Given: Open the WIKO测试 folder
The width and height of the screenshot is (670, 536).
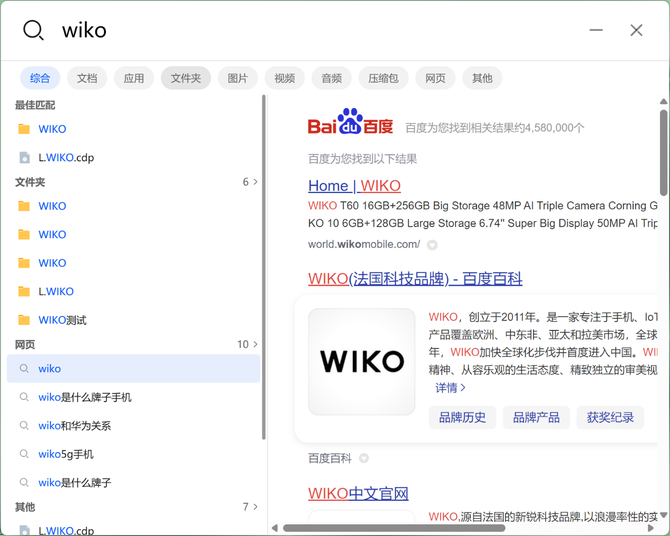Looking at the screenshot, I should point(62,320).
